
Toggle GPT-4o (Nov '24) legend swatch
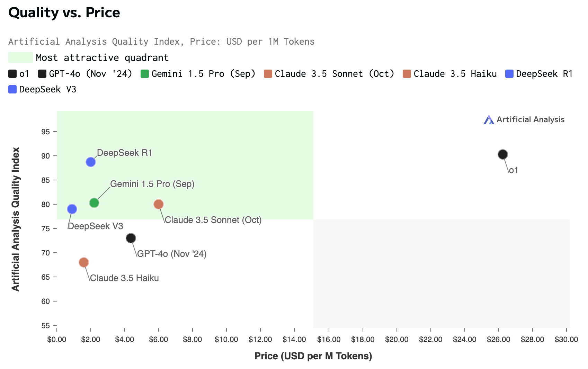click(x=42, y=74)
